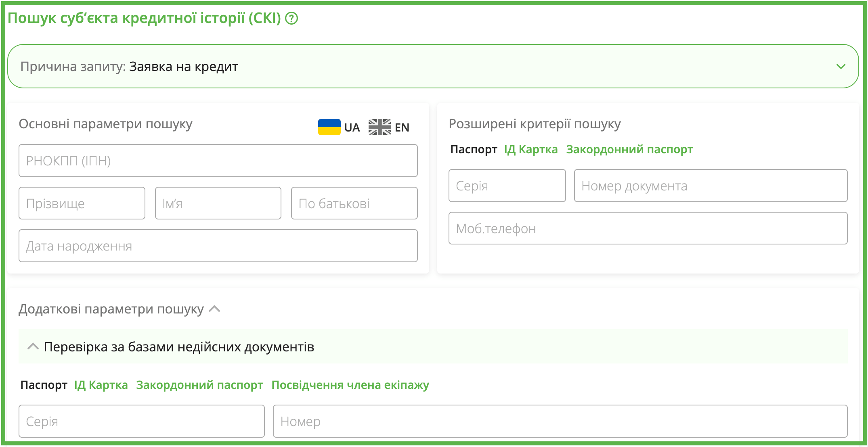
Task: Choose Паспорт tab in extended criteria
Action: tap(473, 149)
